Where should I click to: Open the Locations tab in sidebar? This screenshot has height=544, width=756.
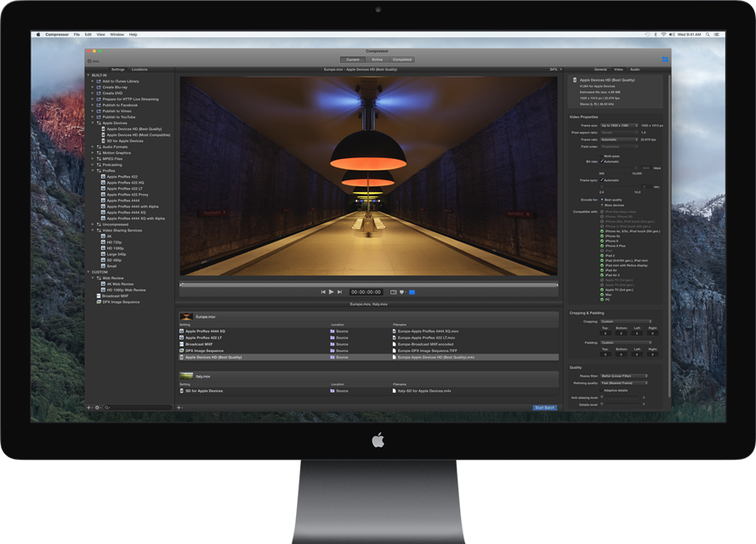(x=139, y=70)
